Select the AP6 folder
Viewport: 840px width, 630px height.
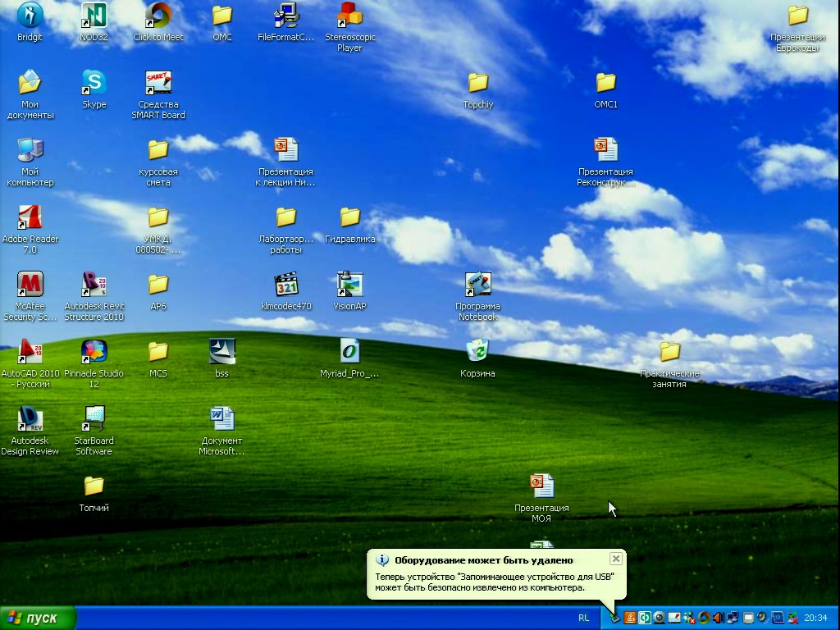[158, 291]
